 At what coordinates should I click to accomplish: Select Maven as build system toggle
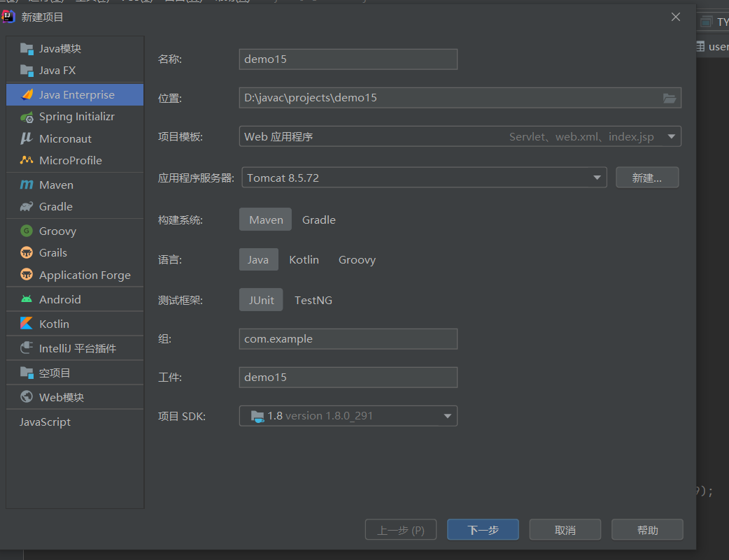pos(265,220)
